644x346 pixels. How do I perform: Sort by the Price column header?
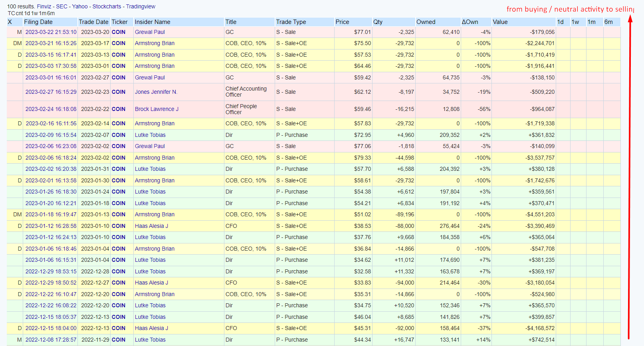point(342,22)
